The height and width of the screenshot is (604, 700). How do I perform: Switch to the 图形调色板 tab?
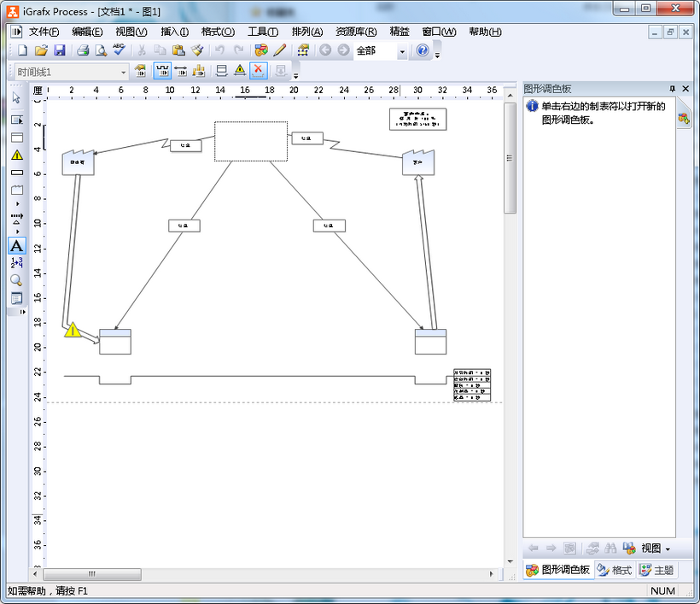click(558, 570)
